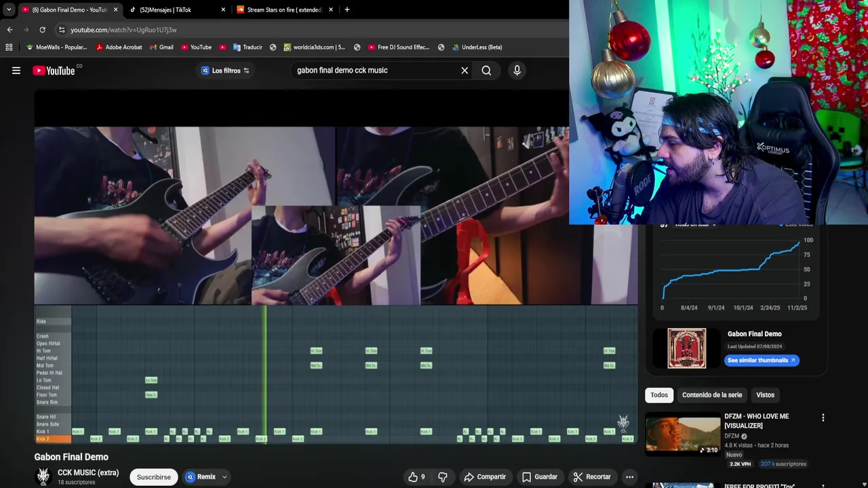The height and width of the screenshot is (488, 868).
Task: Go back with browser back arrow
Action: coord(9,30)
